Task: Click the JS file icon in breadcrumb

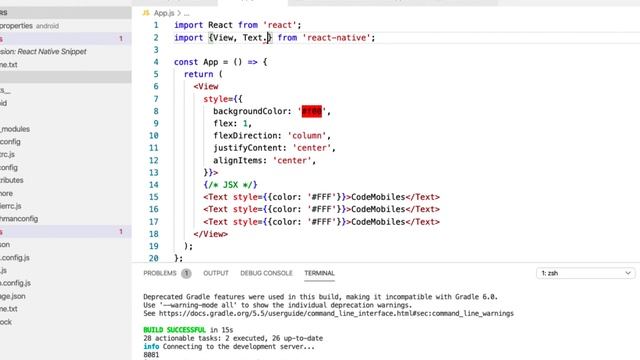Action: click(x=146, y=13)
